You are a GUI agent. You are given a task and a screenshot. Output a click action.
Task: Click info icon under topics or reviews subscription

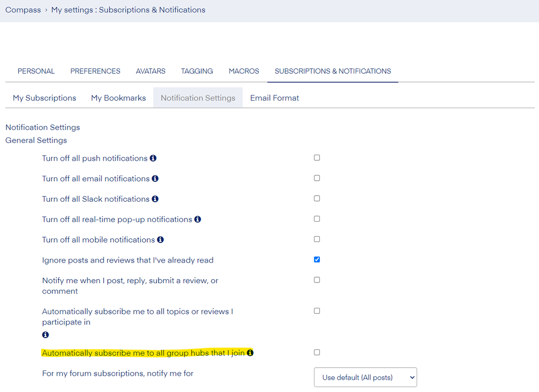click(45, 335)
